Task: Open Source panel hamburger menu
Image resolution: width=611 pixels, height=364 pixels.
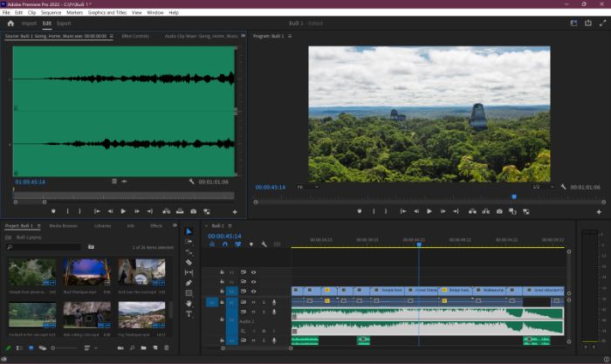Action: coord(112,36)
